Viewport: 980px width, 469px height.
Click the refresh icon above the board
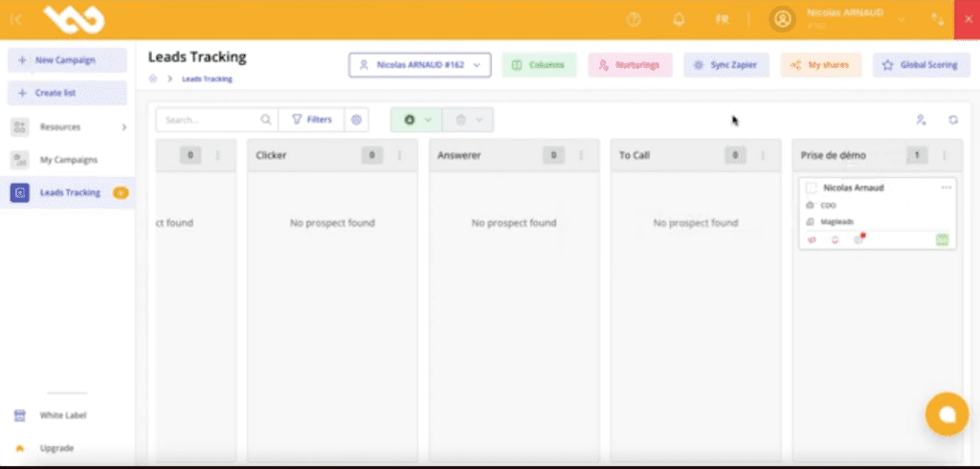coord(953,120)
